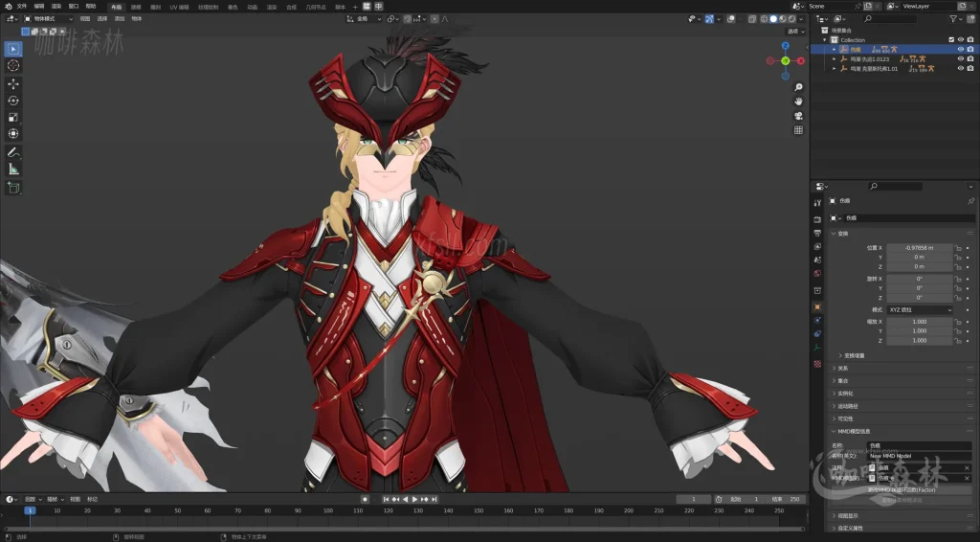This screenshot has height=542, width=980.
Task: Hide Collection with its eye icon
Action: (x=961, y=40)
